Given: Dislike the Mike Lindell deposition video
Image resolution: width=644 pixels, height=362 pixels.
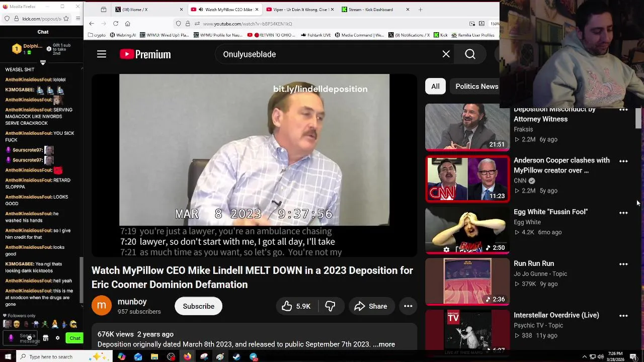Looking at the screenshot, I should pyautogui.click(x=330, y=306).
